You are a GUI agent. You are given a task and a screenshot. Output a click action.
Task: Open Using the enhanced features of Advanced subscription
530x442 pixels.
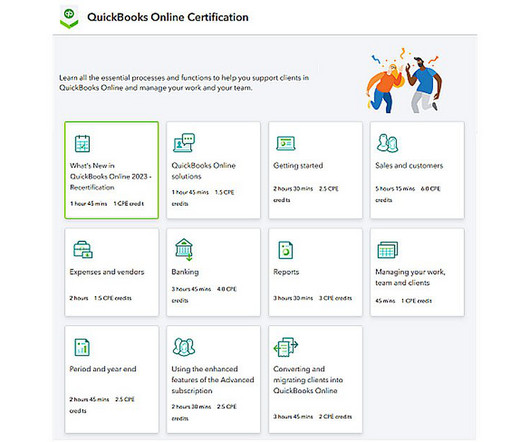pyautogui.click(x=213, y=380)
